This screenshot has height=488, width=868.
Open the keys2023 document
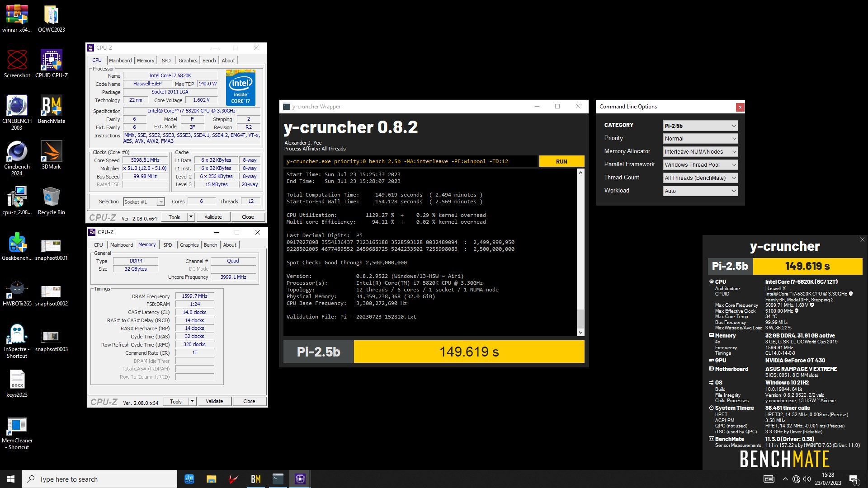[x=17, y=384]
